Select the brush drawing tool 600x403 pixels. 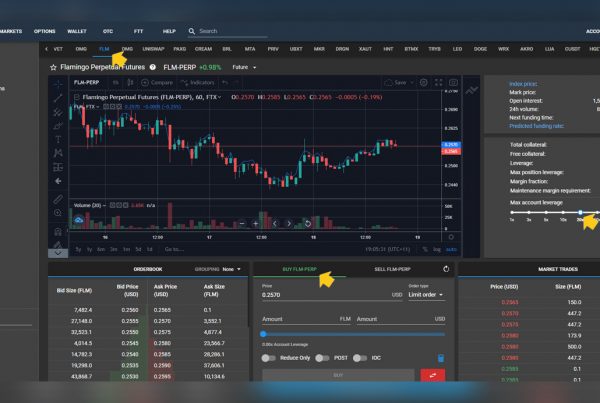point(58,126)
